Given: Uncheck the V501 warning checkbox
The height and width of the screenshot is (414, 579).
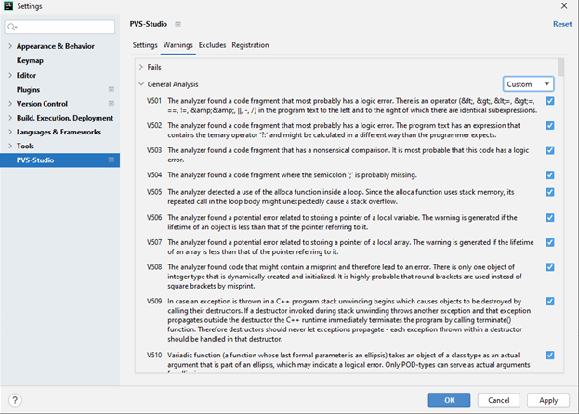Looking at the screenshot, I should click(550, 101).
